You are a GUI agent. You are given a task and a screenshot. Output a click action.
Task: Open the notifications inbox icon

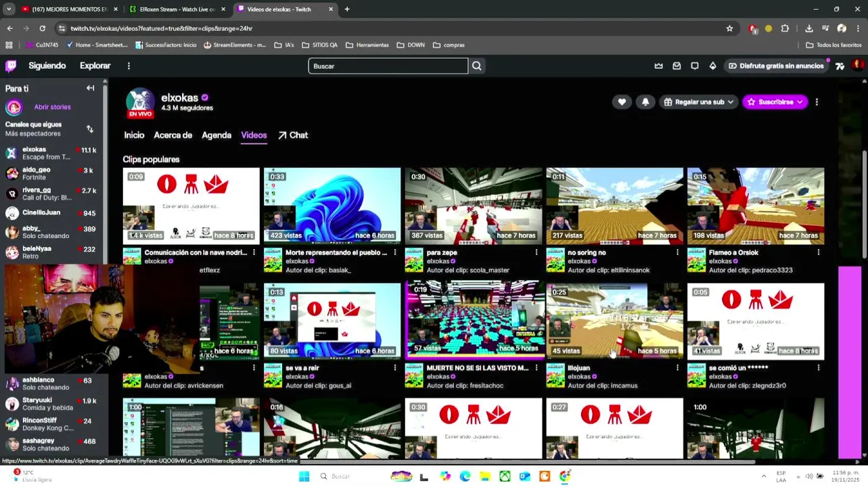tap(677, 66)
